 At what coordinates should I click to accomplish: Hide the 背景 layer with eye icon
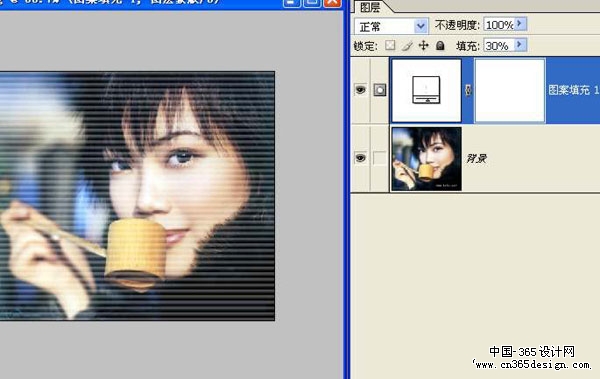tap(360, 158)
